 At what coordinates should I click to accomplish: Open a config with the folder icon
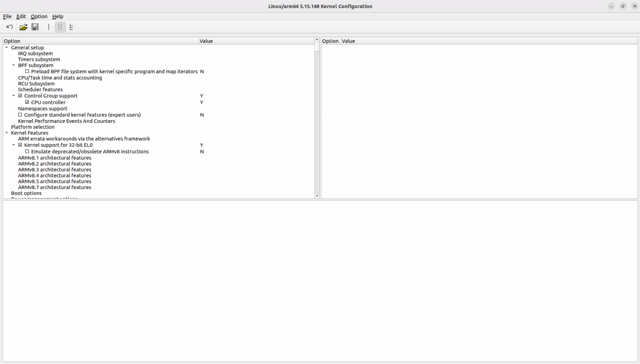click(23, 27)
